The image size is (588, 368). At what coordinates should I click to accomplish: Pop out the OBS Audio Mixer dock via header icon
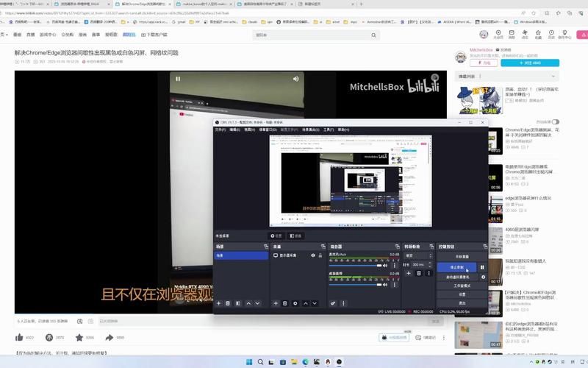pos(397,247)
